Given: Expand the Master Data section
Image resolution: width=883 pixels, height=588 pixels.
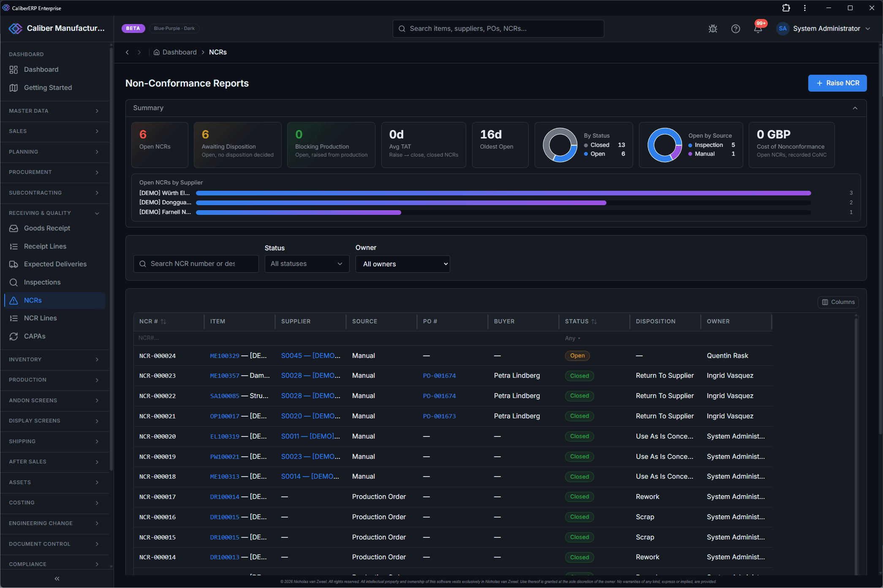Looking at the screenshot, I should [54, 111].
